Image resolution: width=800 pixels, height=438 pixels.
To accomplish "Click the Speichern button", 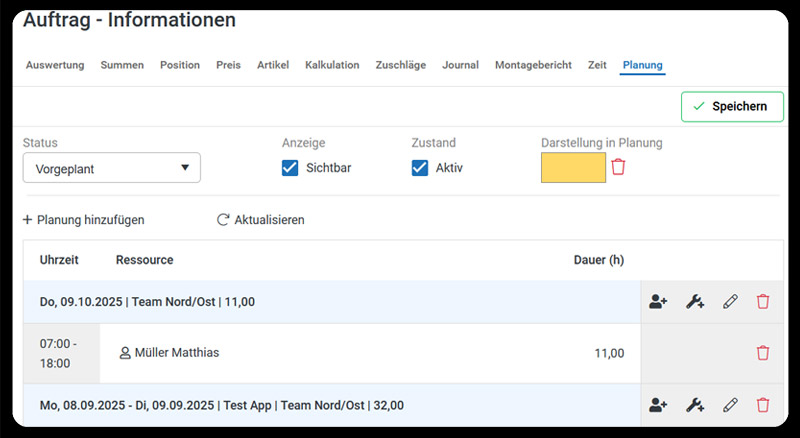I will (x=732, y=106).
